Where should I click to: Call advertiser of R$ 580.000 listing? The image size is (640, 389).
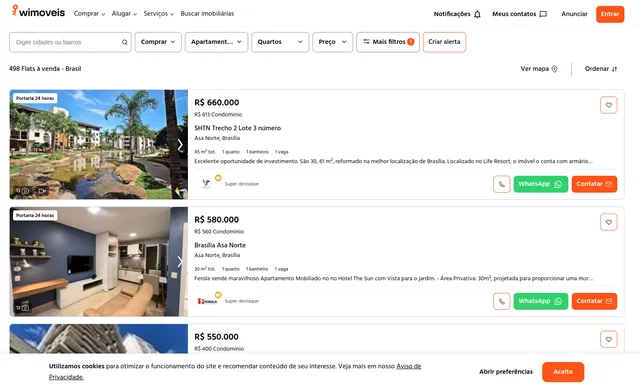pos(502,301)
